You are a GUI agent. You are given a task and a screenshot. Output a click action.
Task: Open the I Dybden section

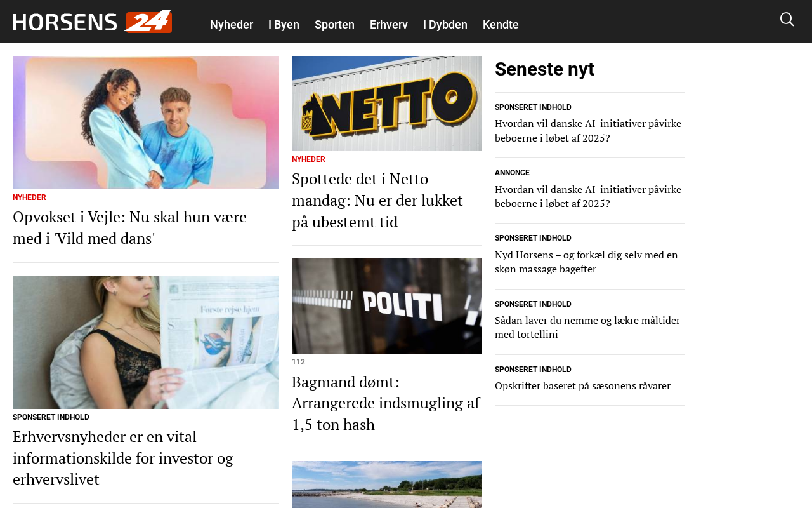click(445, 25)
